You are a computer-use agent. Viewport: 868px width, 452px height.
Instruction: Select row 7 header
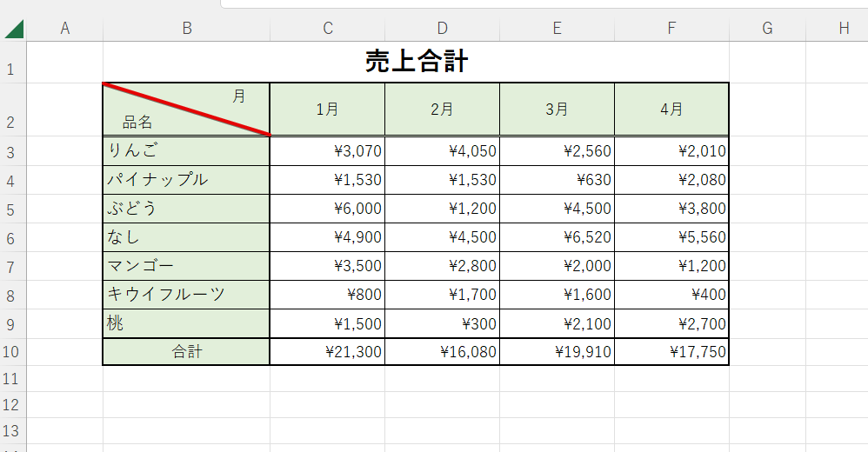pos(13,266)
